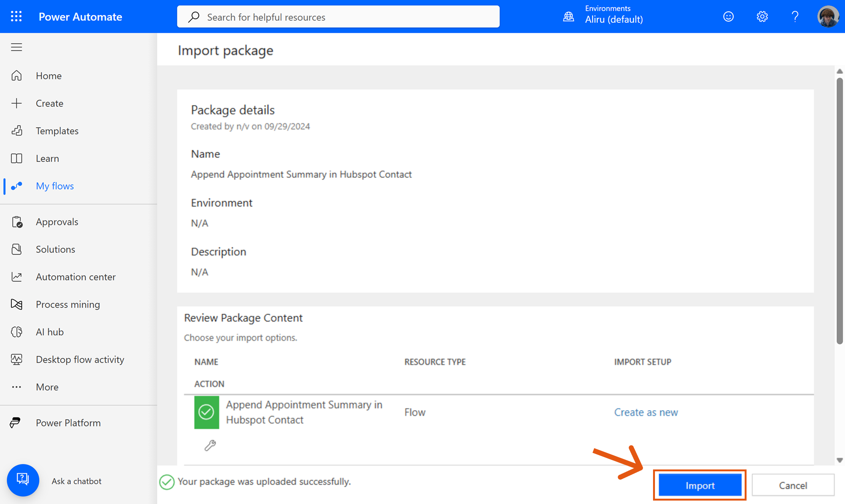Image resolution: width=845 pixels, height=504 pixels.
Task: Open the user profile avatar
Action: coord(828,17)
